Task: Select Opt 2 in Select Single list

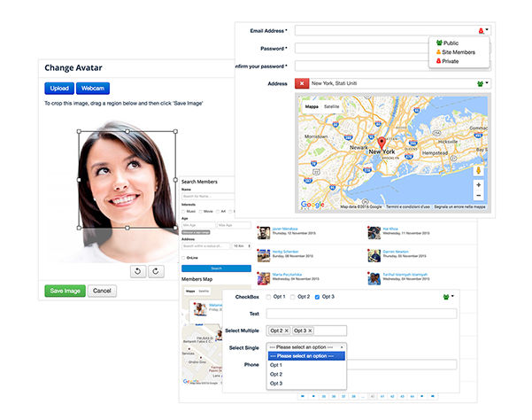Action: pyautogui.click(x=306, y=374)
